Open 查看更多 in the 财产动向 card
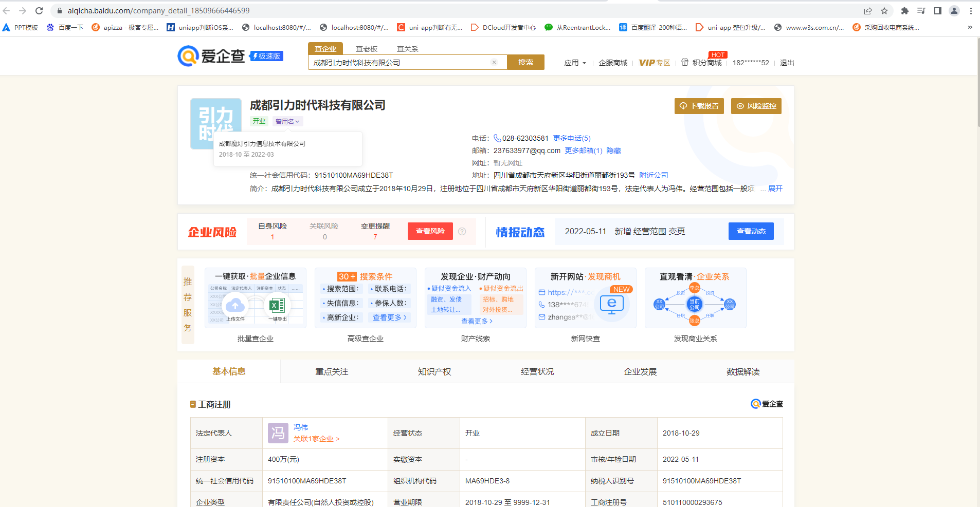 point(477,321)
